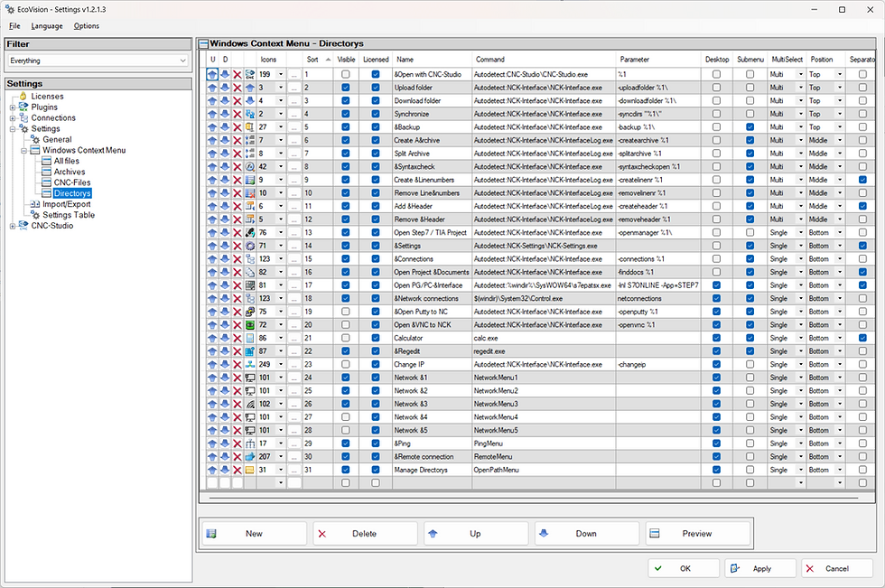Click the magnifier icon on the &Syntaxcheck row
885x588 pixels.
251,166
